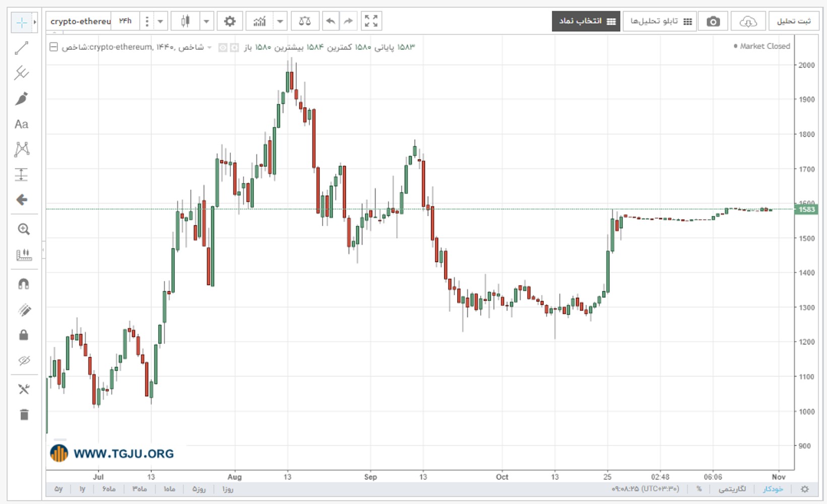
Task: Collapse the legend with the minus box
Action: [x=53, y=47]
